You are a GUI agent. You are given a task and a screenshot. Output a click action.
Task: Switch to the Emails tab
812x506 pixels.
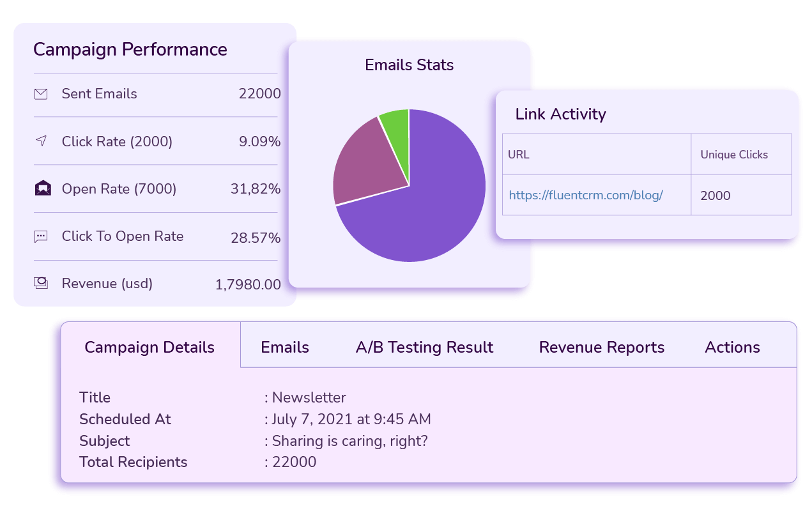click(284, 347)
